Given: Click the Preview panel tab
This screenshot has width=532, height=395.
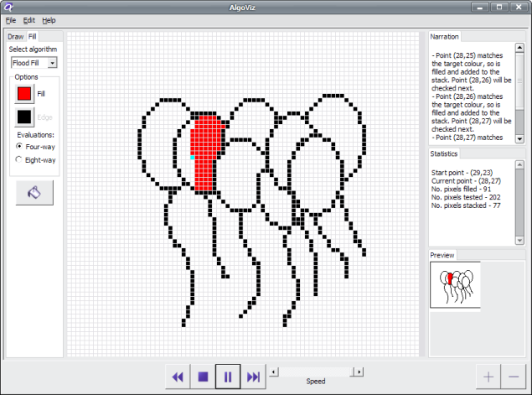Looking at the screenshot, I should click(x=442, y=255).
